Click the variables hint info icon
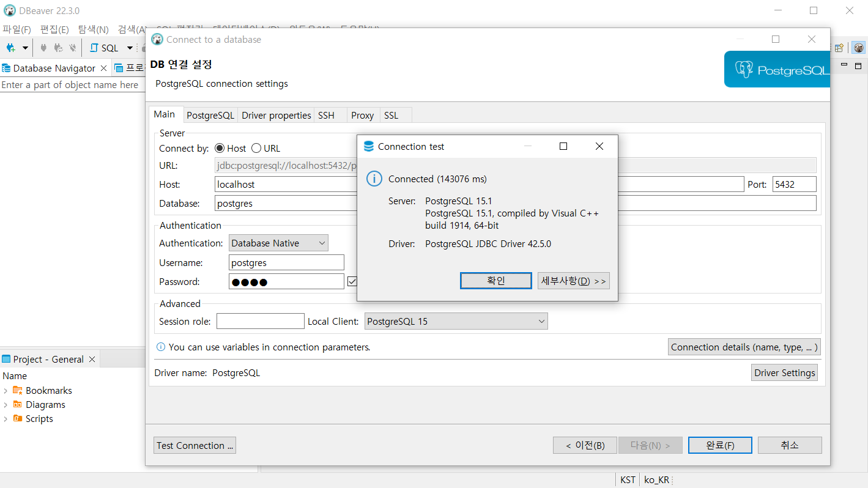868x488 pixels. pos(161,347)
